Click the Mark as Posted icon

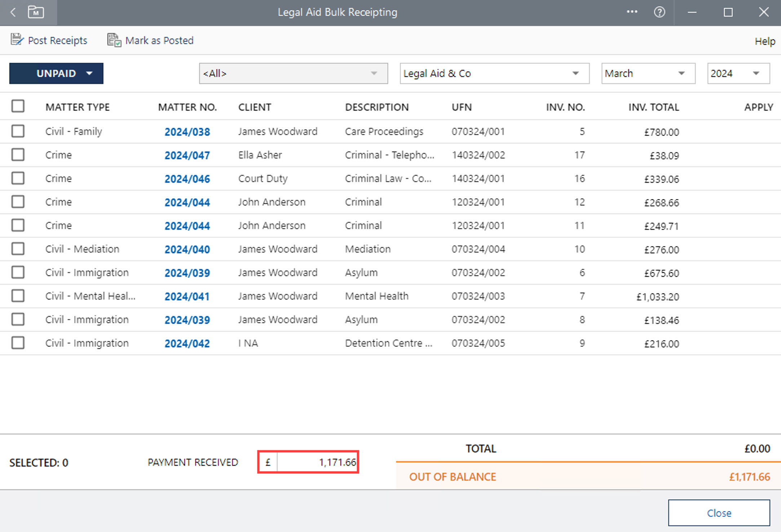114,40
